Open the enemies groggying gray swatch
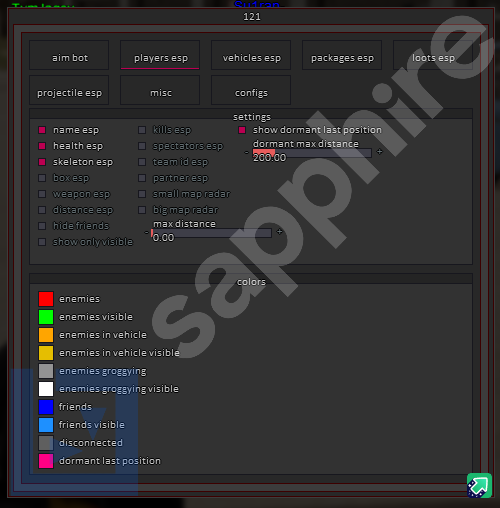This screenshot has width=500, height=508. (x=46, y=371)
